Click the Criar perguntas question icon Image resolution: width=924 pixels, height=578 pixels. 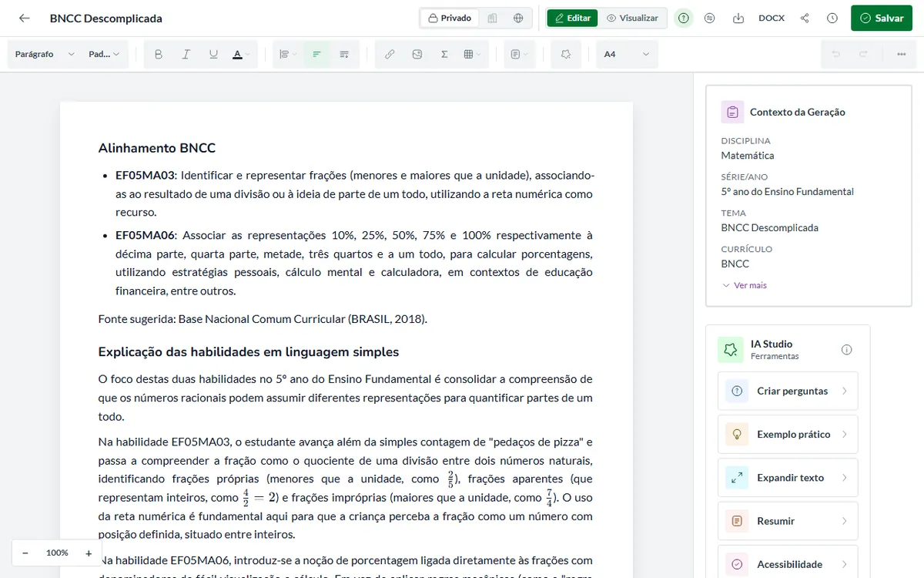[737, 391]
